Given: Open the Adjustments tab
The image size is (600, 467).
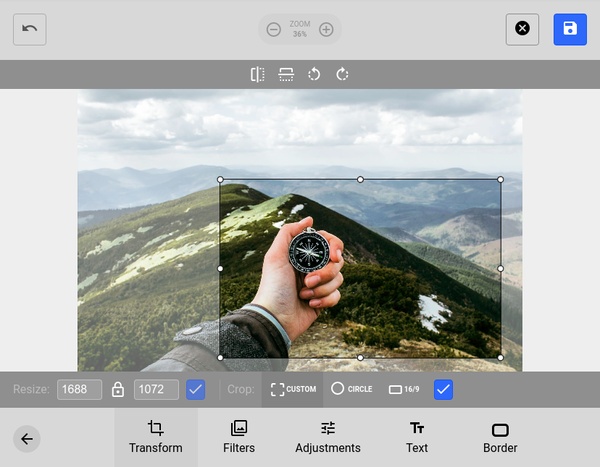Looking at the screenshot, I should (328, 437).
